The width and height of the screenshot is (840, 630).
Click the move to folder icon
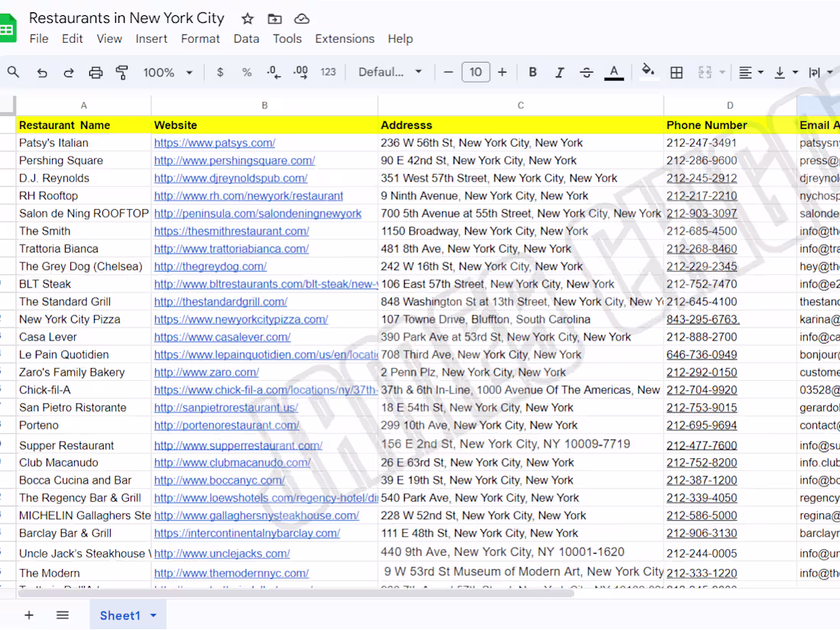[274, 19]
